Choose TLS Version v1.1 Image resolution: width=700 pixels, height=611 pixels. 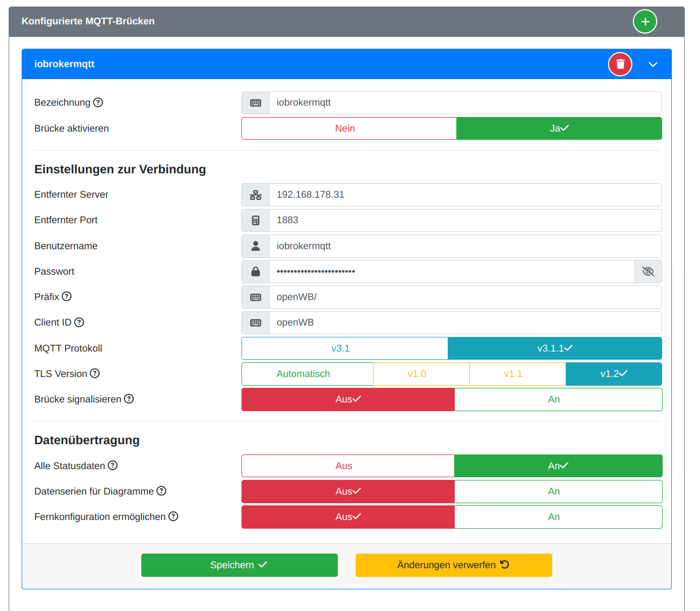(518, 374)
